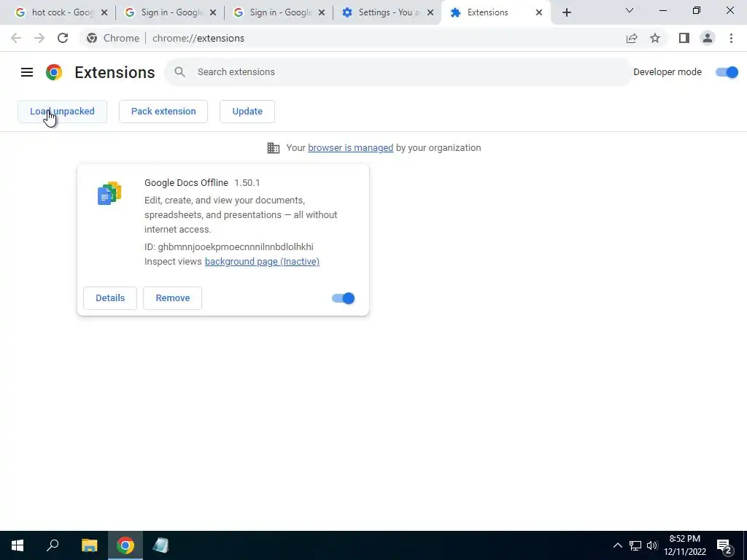Open the volume icon in system tray
Screen dimensions: 747x560
point(652,545)
